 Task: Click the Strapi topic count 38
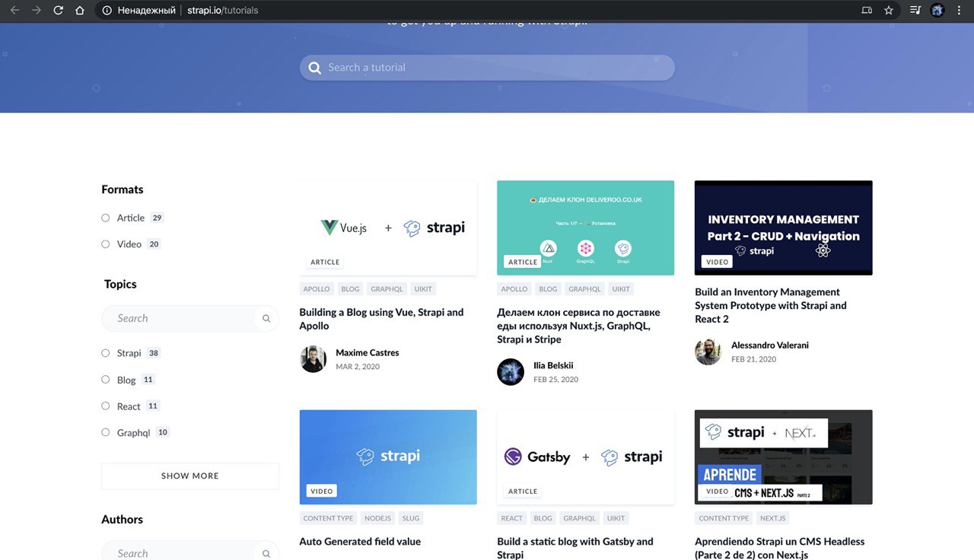[154, 353]
